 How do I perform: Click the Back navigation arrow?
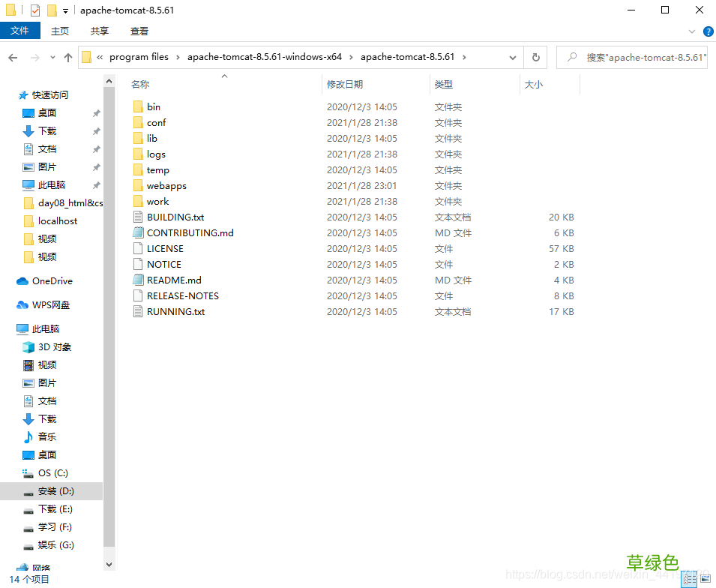point(13,58)
